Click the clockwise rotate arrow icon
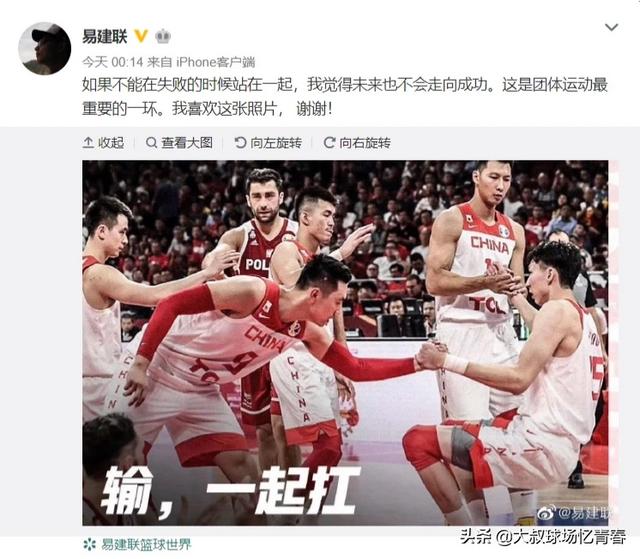640x559 pixels. [329, 143]
